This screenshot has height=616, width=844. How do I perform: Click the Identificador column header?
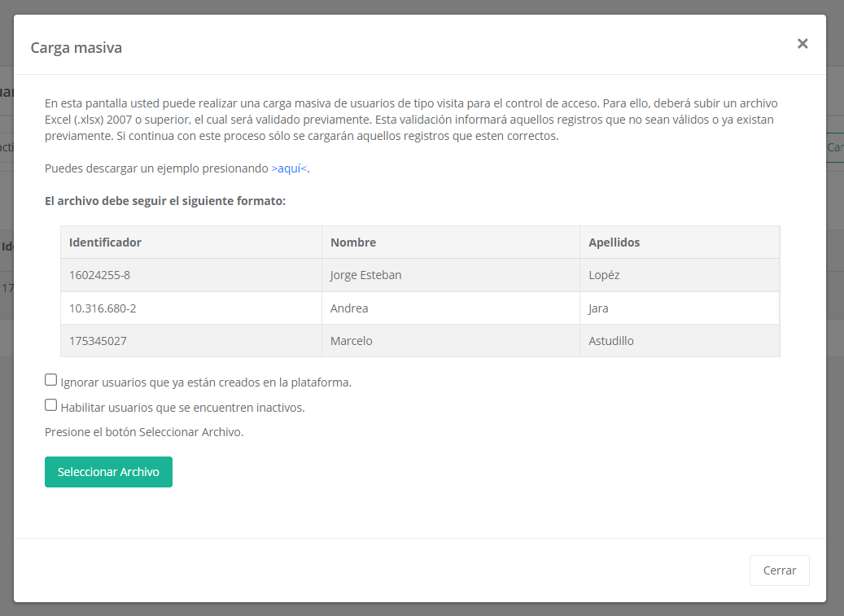[105, 242]
